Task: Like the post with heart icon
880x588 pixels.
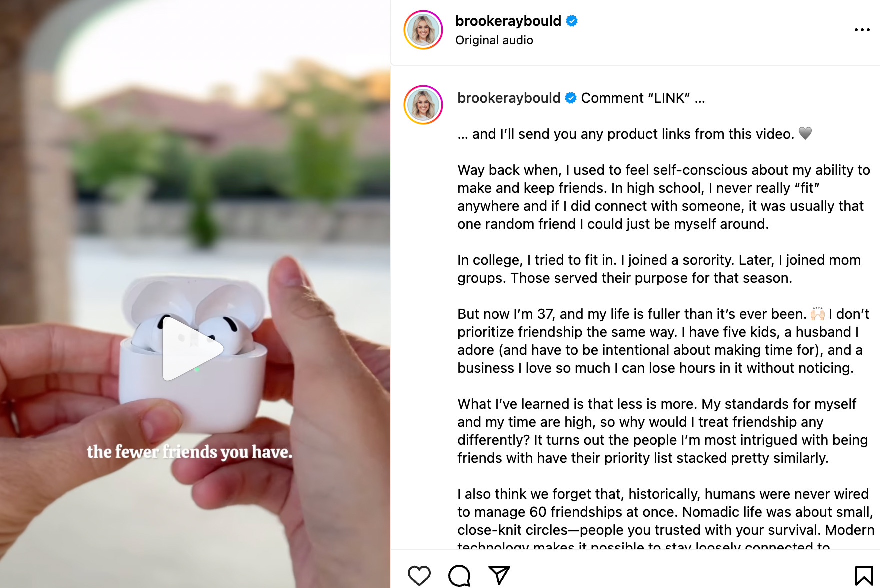Action: coord(419,575)
